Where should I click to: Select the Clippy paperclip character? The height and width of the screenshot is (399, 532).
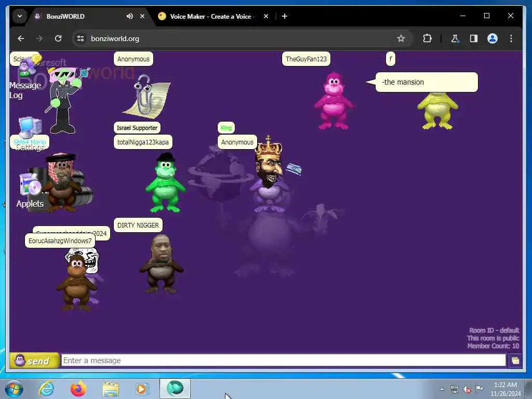147,96
